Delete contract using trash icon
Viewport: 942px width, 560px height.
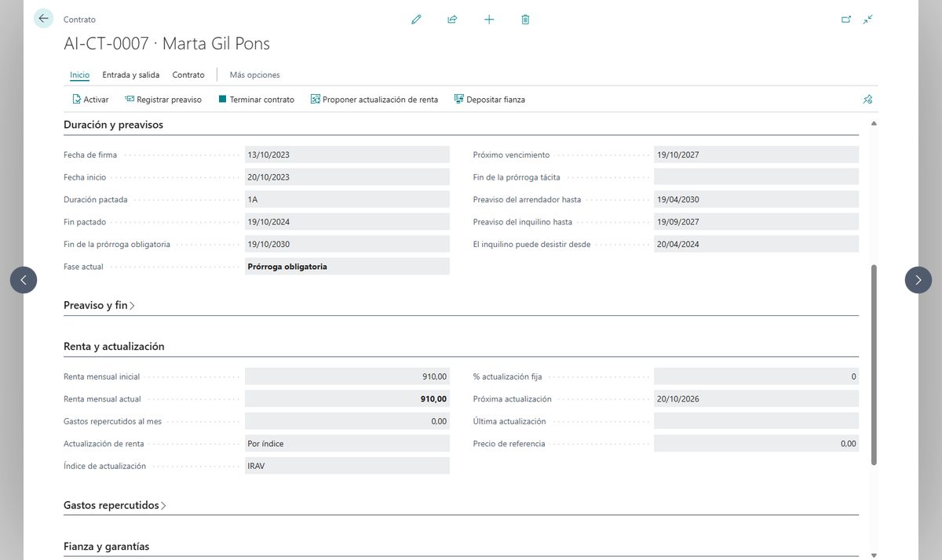tap(525, 20)
